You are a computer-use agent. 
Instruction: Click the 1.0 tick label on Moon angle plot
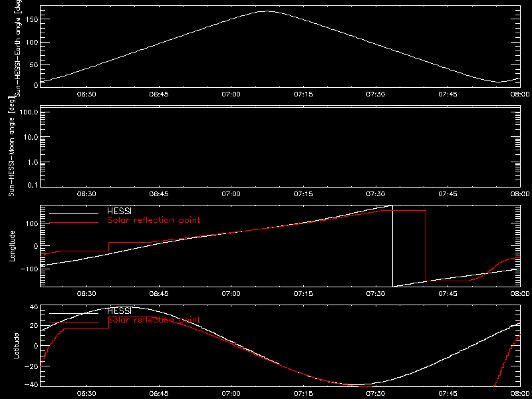[33, 162]
